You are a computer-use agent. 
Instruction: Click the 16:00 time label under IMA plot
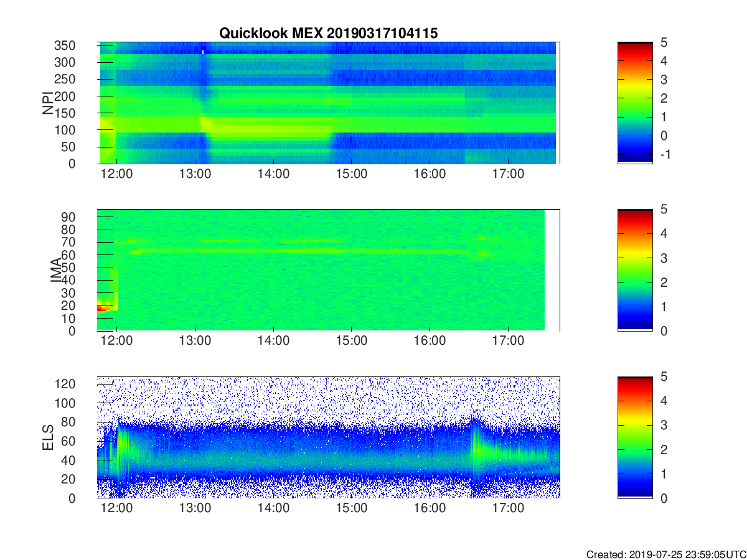coord(430,342)
